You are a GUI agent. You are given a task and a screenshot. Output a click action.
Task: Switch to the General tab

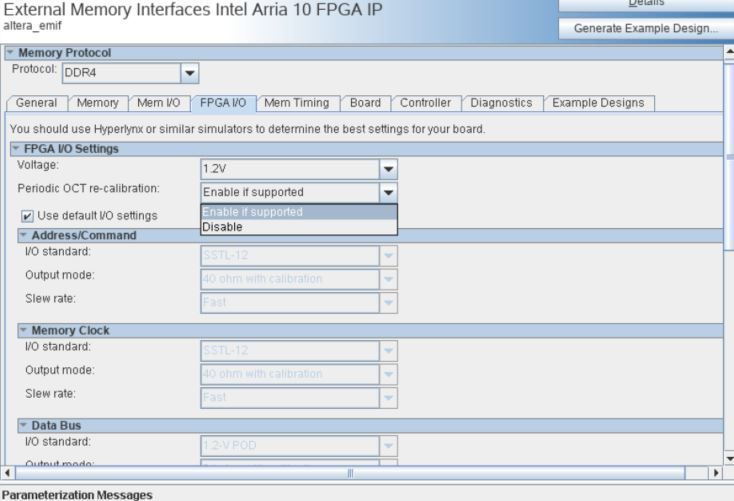(37, 103)
